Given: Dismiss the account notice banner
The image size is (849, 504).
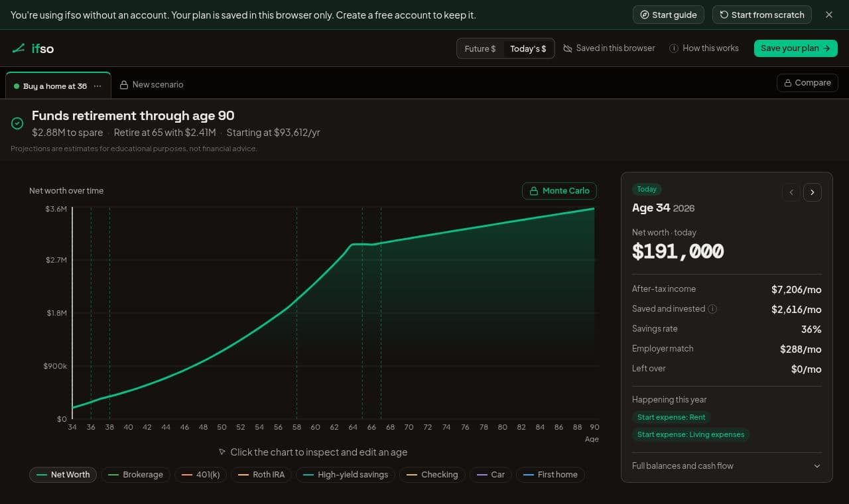Looking at the screenshot, I should [829, 15].
